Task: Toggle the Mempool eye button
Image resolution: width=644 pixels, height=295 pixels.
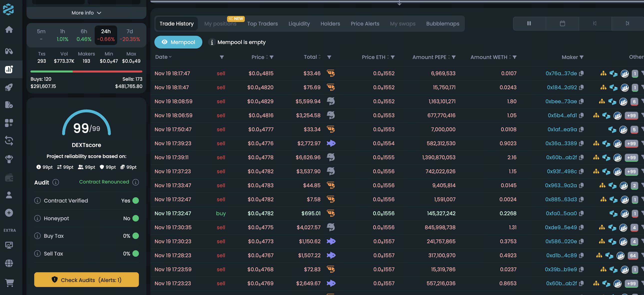Action: pos(178,42)
